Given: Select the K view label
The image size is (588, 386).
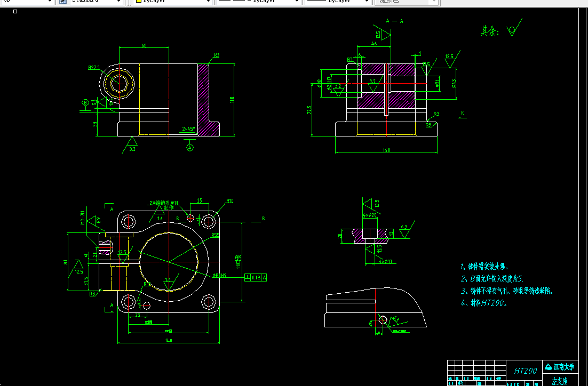Looking at the screenshot, I should [x=463, y=113].
